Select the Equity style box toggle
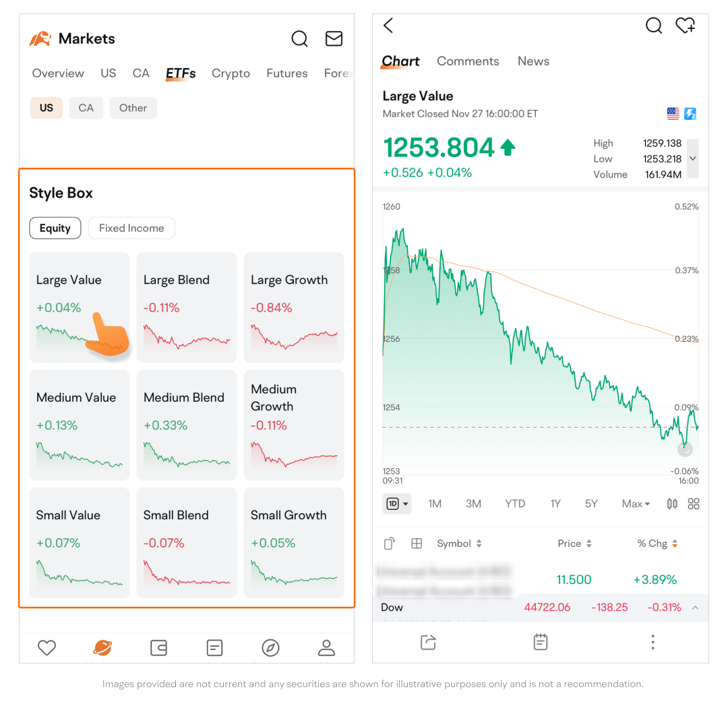This screenshot has width=728, height=704. pos(55,228)
